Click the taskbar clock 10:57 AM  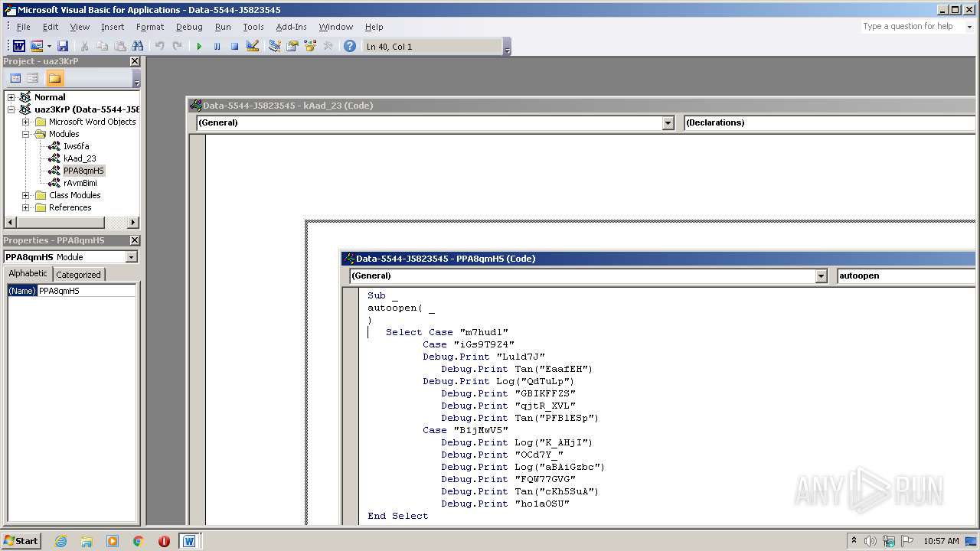click(941, 541)
